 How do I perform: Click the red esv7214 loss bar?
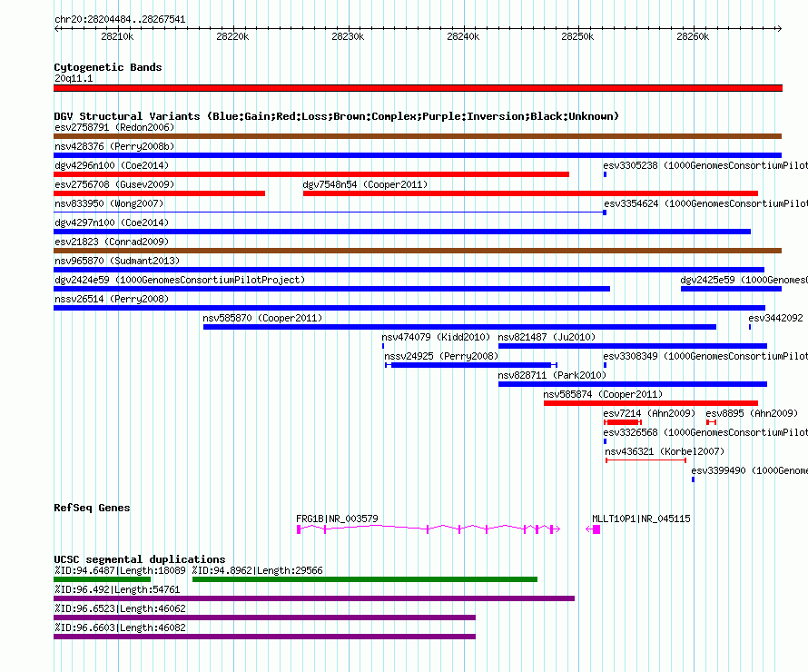[x=623, y=422]
